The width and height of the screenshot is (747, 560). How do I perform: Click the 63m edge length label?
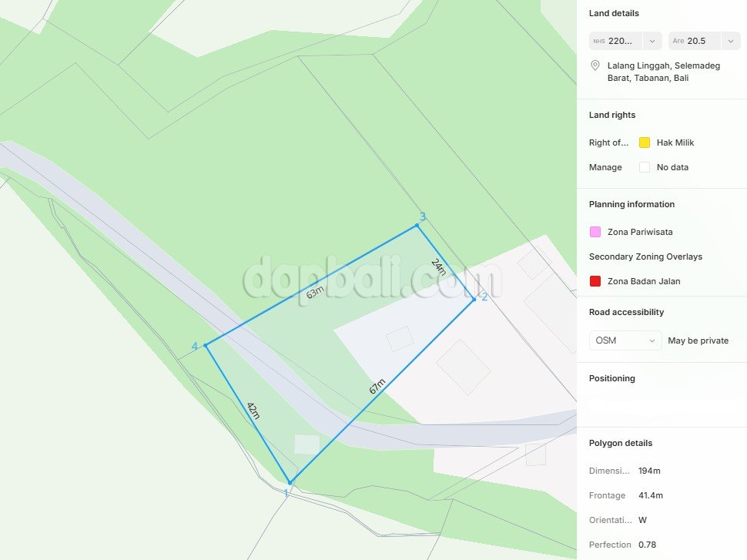(x=315, y=292)
